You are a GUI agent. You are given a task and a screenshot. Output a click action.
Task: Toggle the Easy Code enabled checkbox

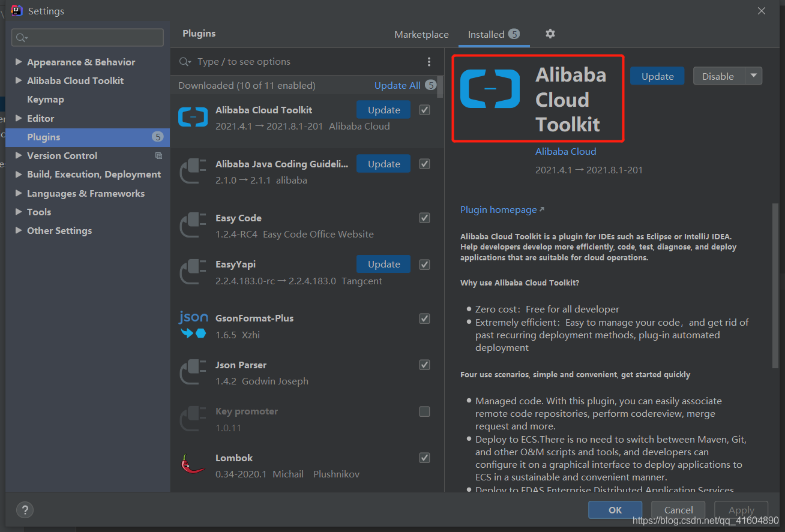[x=424, y=218]
